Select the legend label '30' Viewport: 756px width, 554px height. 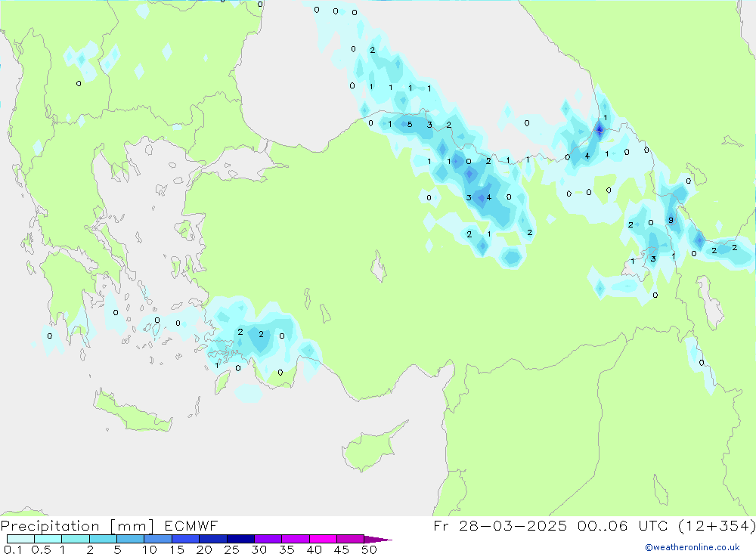tap(259, 549)
